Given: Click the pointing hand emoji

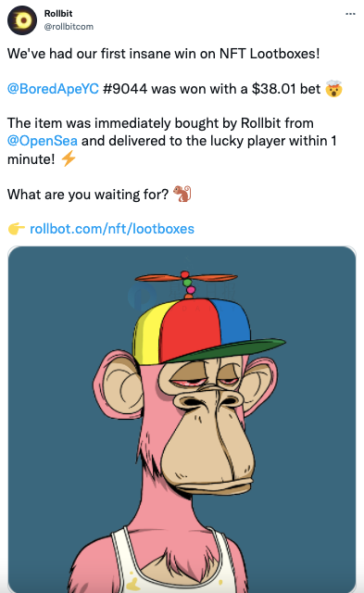Looking at the screenshot, I should (x=17, y=229).
